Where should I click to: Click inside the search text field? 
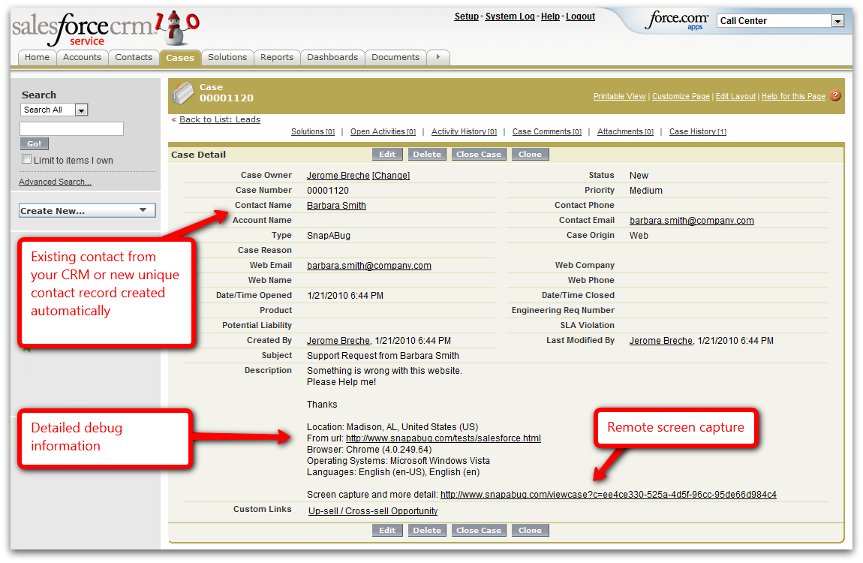tap(72, 129)
